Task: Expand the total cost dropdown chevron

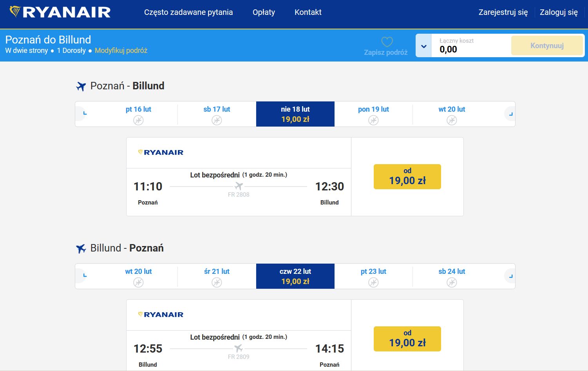Action: coord(423,46)
